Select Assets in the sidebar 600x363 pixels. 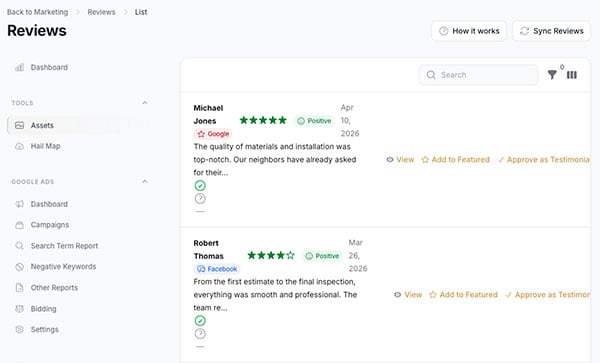coord(79,125)
